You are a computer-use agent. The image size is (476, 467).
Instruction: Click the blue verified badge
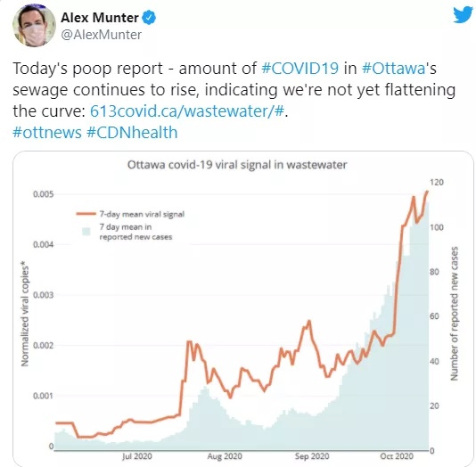pos(149,17)
